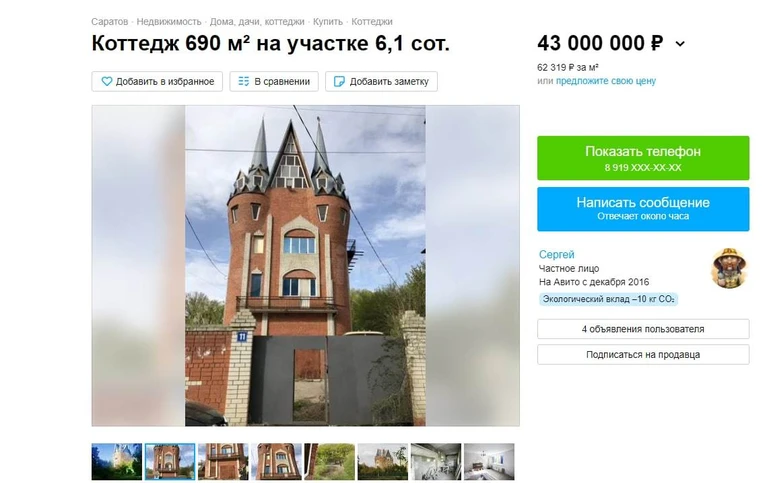The height and width of the screenshot is (483, 767).
Task: Click Написать сообщение blue button
Action: click(x=643, y=209)
